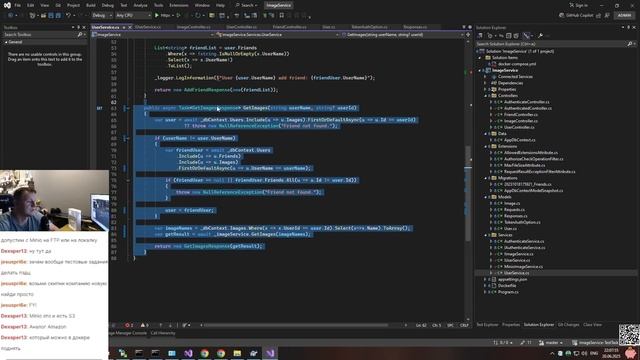Open the Debug menu

(108, 5)
